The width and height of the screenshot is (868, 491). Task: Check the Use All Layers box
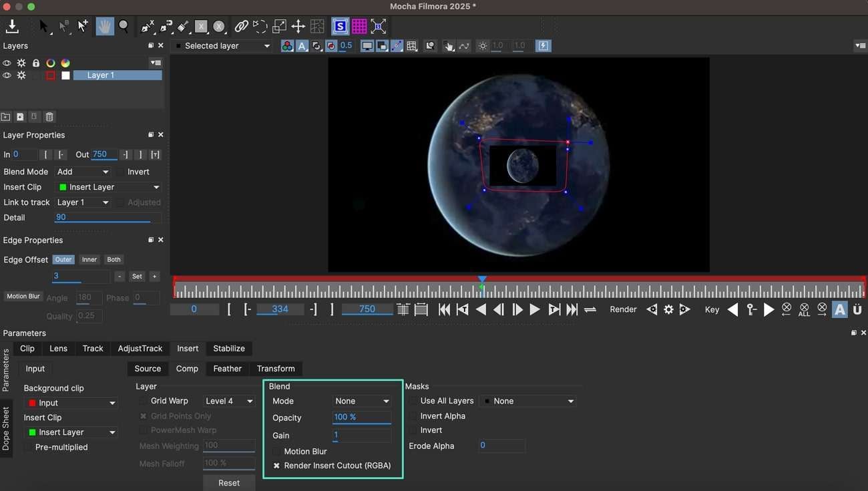coord(413,401)
